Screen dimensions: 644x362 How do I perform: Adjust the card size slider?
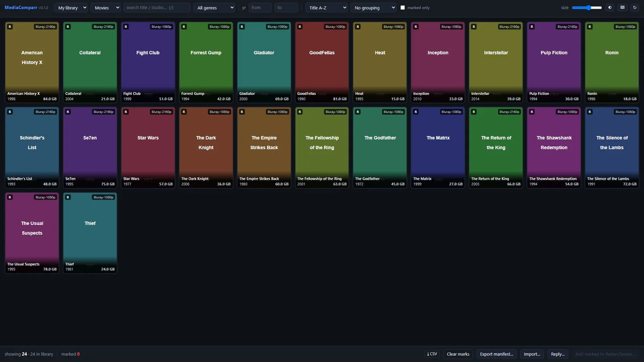tap(587, 8)
